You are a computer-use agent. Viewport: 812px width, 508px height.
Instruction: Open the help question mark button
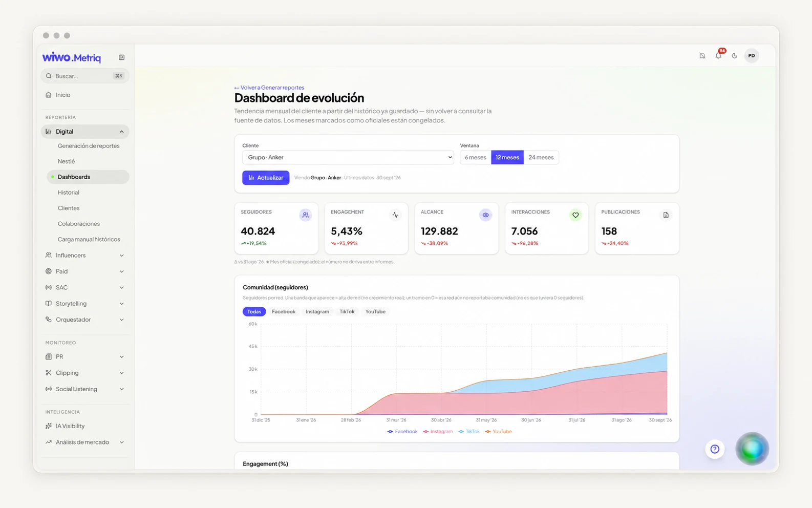(x=715, y=449)
